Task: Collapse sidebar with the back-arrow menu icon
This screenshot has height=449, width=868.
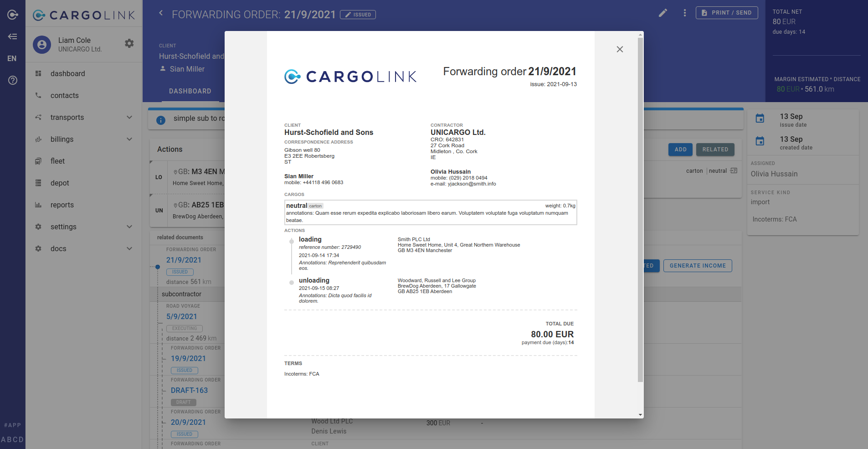Action: 13,36
